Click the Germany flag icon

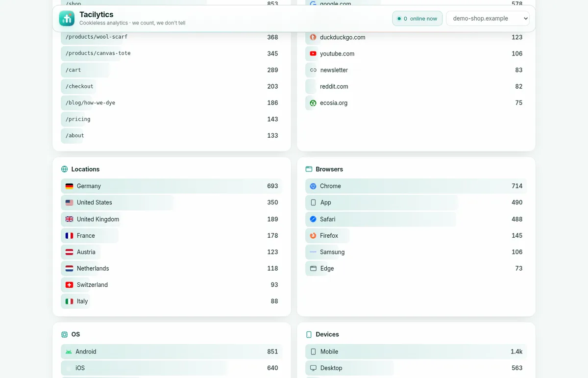[x=69, y=186]
